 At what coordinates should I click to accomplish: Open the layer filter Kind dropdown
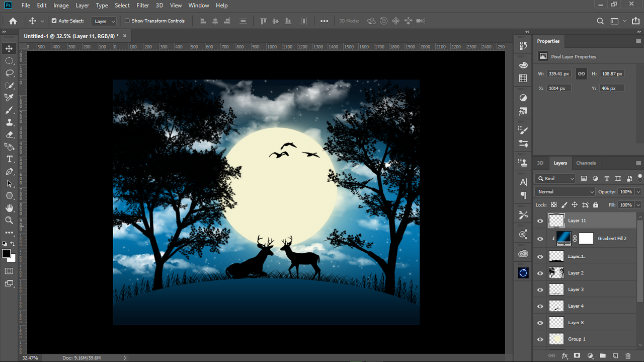[x=555, y=178]
